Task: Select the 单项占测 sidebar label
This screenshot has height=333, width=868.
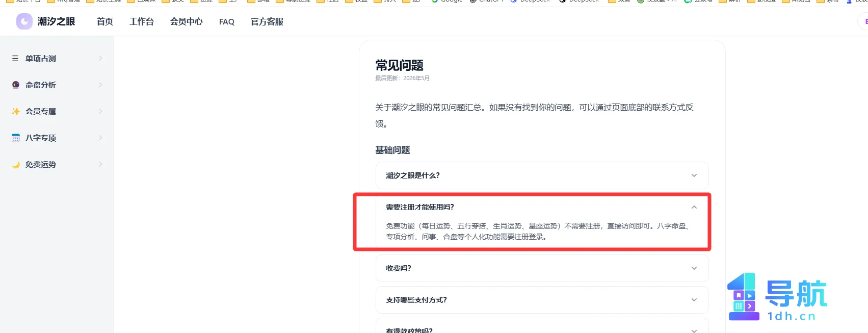Action: click(41, 59)
